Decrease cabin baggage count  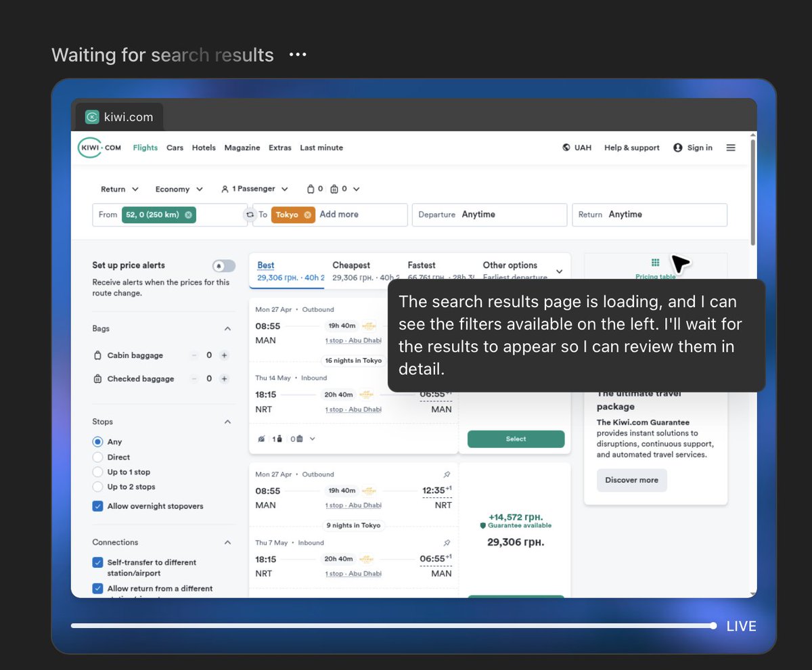pyautogui.click(x=194, y=355)
